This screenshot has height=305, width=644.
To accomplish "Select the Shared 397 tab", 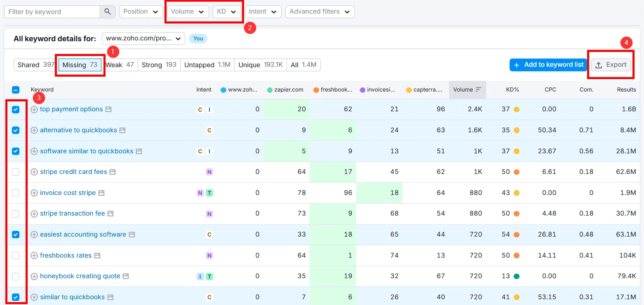I will click(x=36, y=65).
